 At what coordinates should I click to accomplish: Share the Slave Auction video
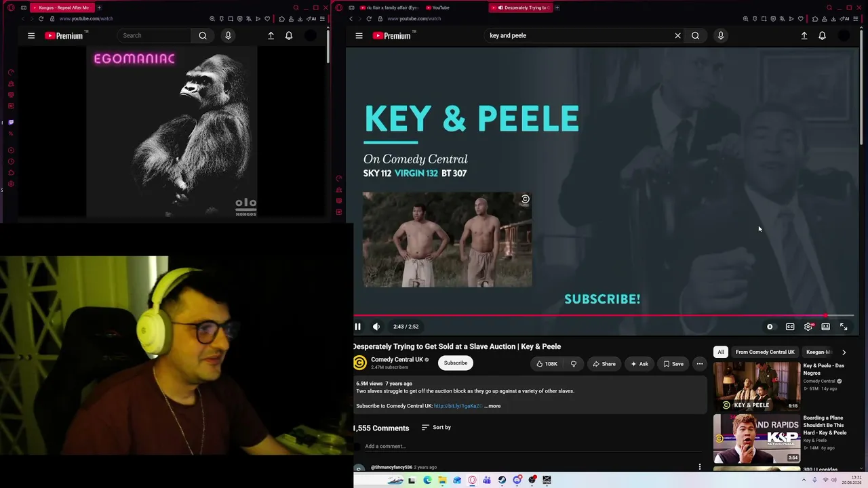(x=604, y=364)
